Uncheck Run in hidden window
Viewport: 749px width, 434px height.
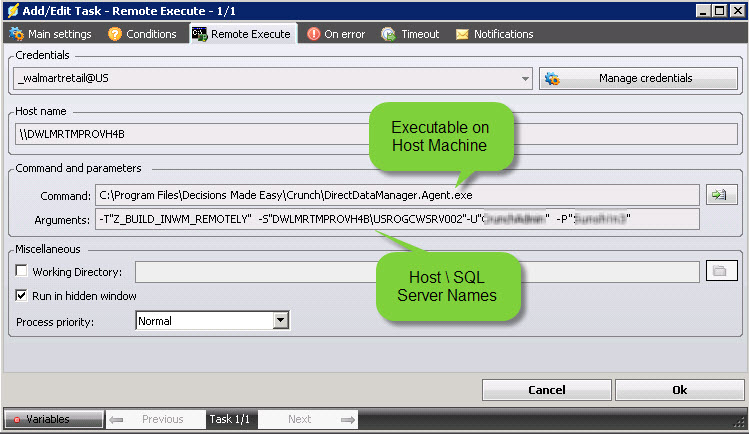coord(22,296)
